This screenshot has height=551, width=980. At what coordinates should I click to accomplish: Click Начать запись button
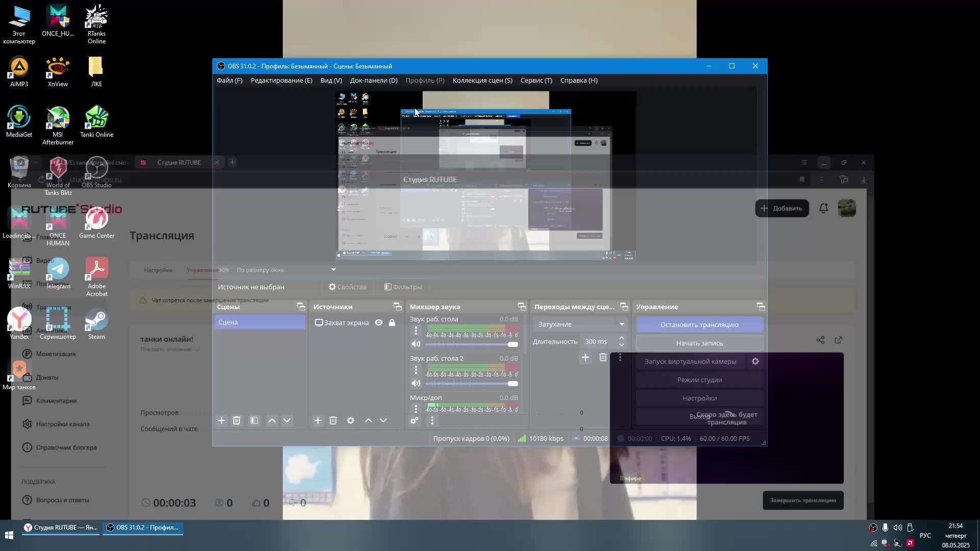point(699,343)
